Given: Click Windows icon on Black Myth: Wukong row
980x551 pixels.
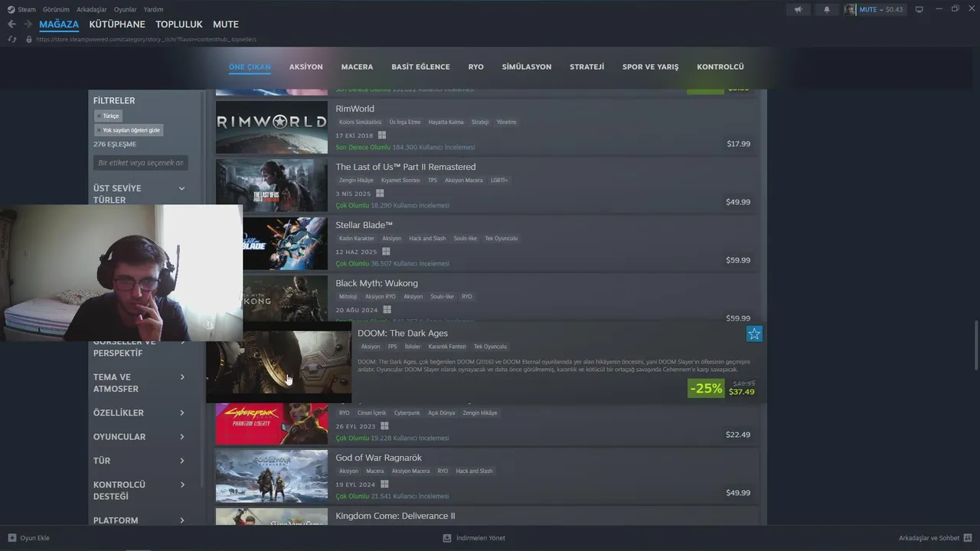Looking at the screenshot, I should point(387,310).
